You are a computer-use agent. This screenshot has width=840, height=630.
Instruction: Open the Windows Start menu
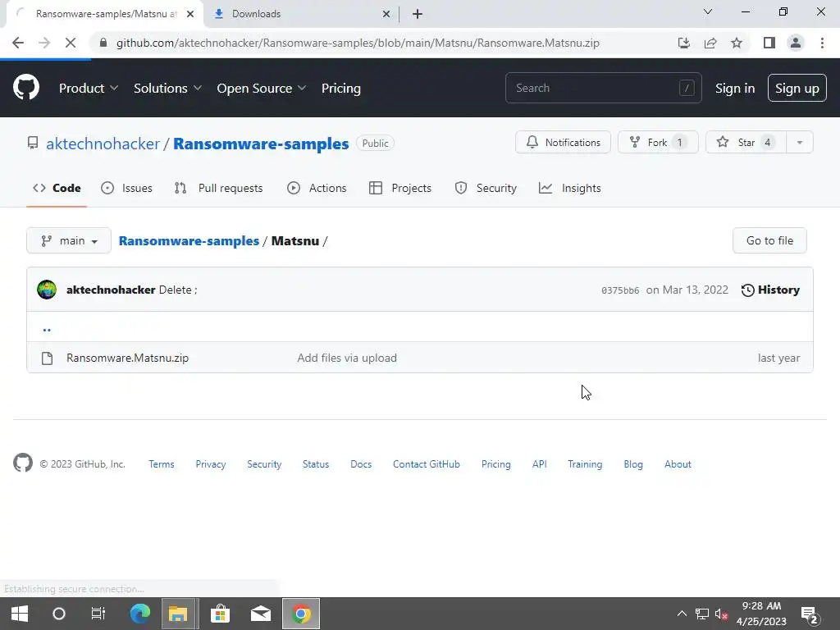20,614
